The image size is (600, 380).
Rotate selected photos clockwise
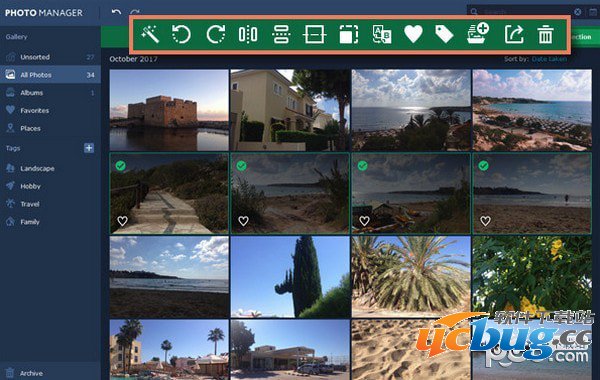point(216,34)
